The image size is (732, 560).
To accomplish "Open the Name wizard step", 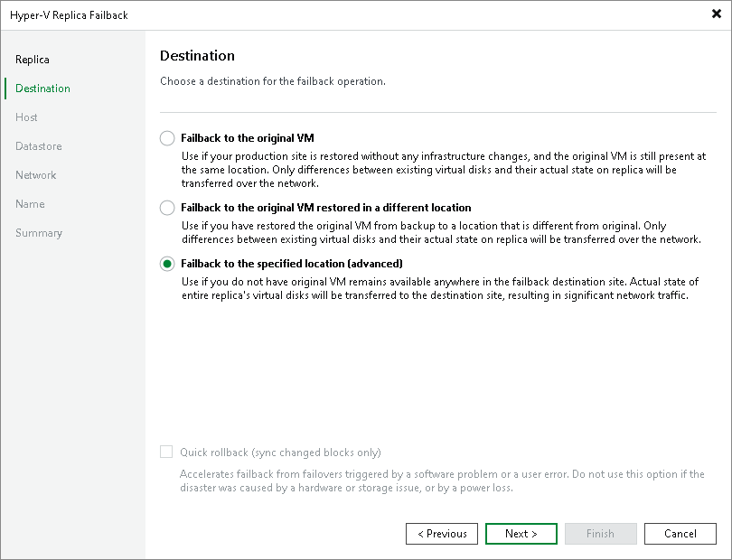I will (30, 204).
